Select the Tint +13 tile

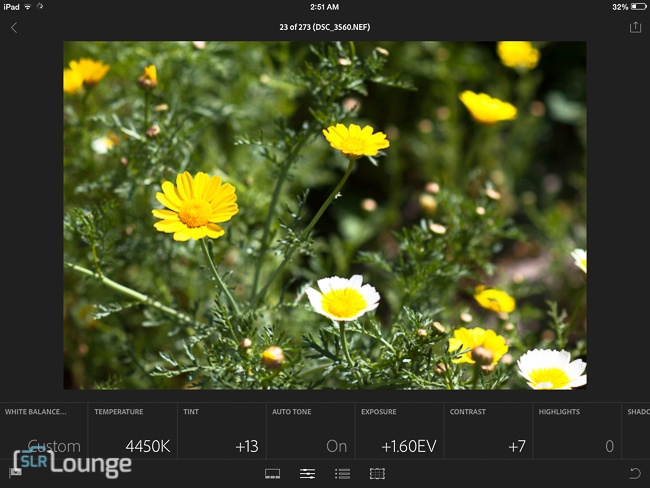[222, 431]
